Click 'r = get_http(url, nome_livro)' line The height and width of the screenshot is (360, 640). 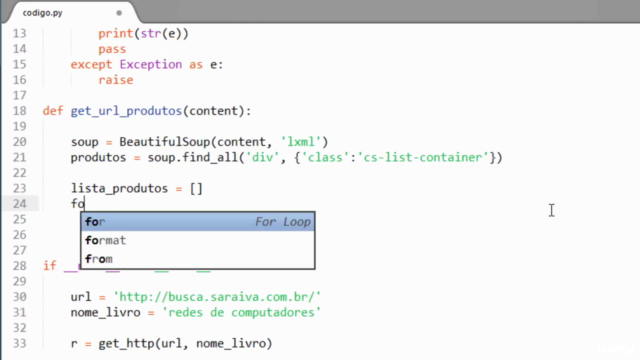[x=171, y=344]
